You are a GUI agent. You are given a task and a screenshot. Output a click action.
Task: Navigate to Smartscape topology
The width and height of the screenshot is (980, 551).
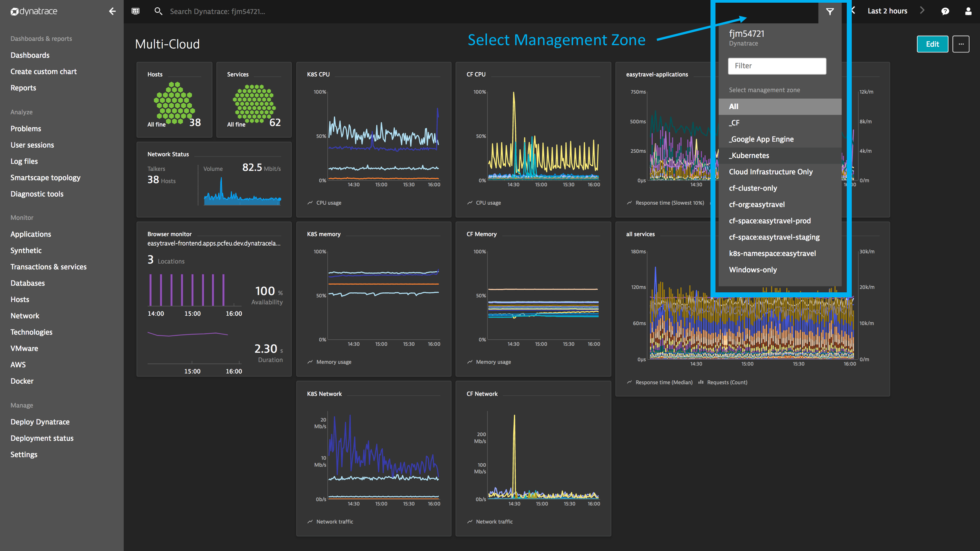45,177
